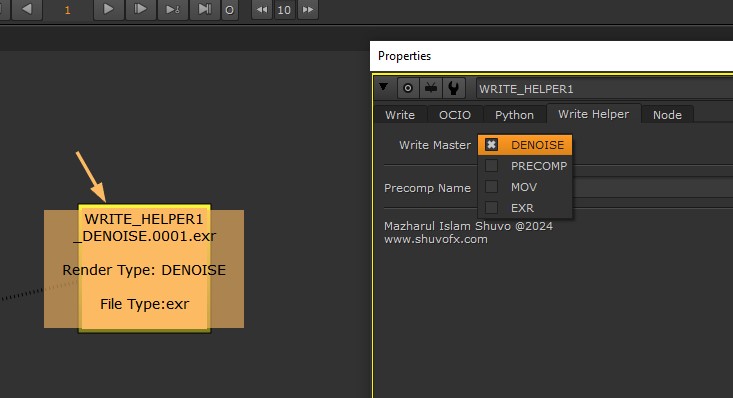Switch to the OCIO tab

click(454, 115)
